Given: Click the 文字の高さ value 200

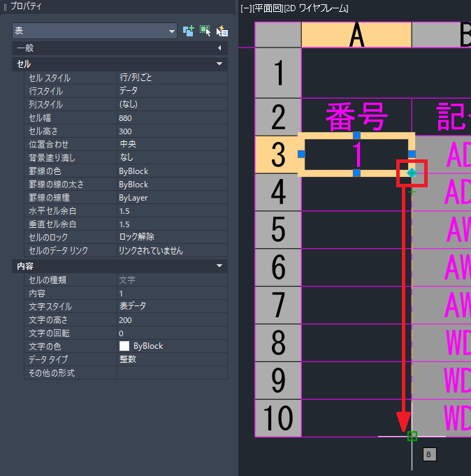Looking at the screenshot, I should point(171,319).
